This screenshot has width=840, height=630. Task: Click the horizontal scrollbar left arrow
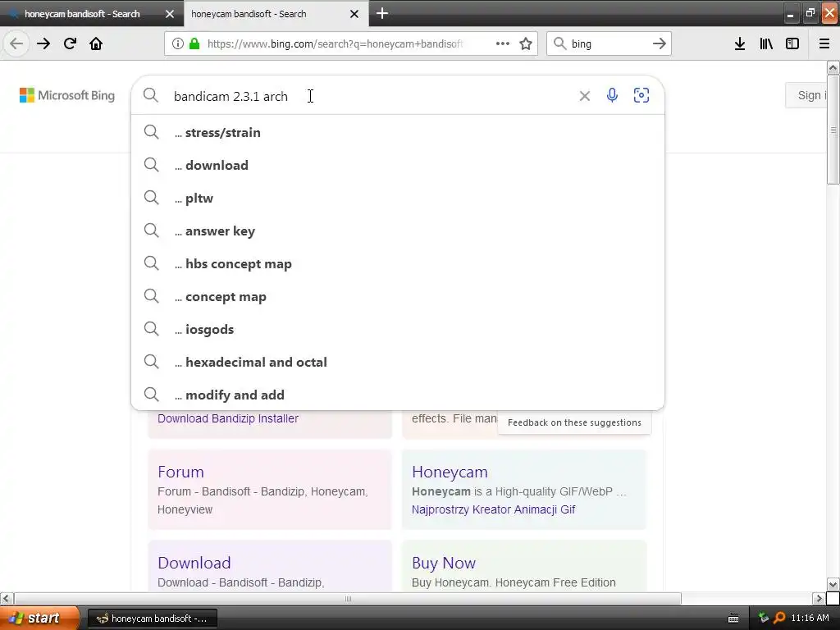tap(7, 598)
